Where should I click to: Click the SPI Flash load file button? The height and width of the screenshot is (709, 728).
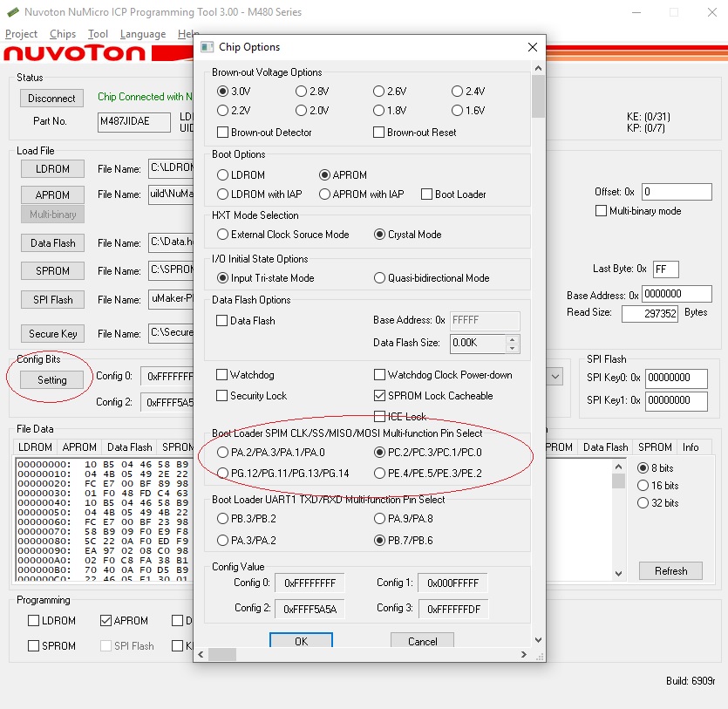(52, 300)
